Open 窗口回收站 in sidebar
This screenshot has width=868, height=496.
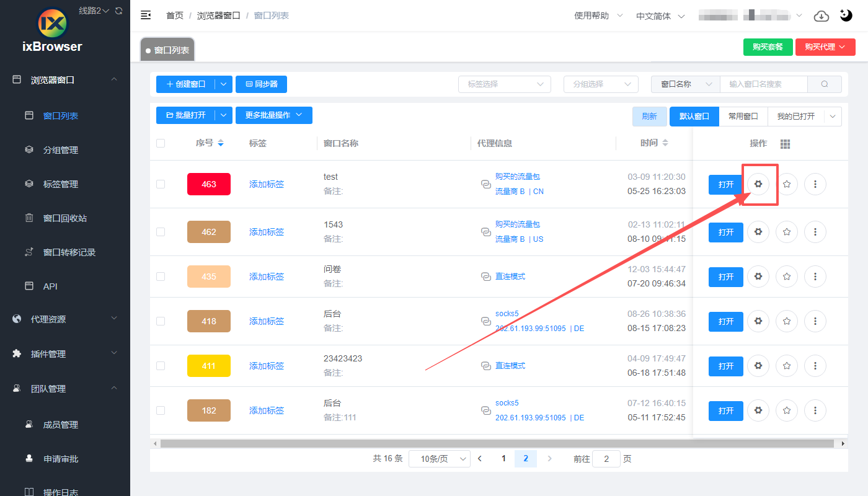point(65,218)
